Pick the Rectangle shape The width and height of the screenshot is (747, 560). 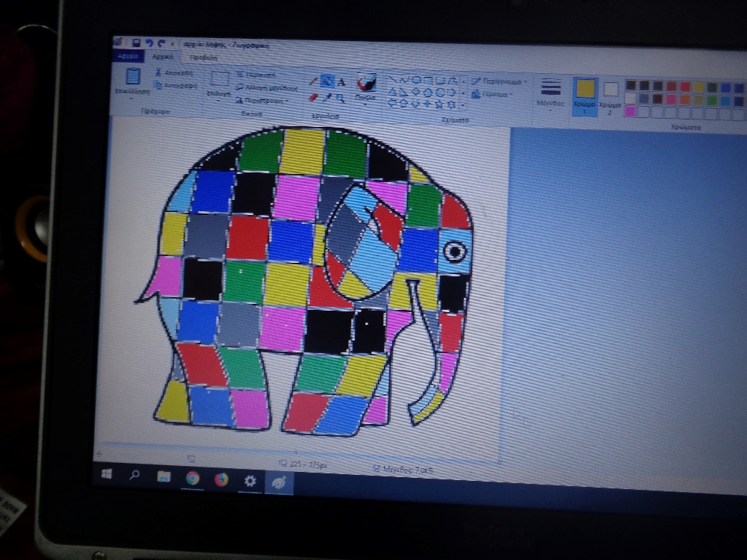point(428,80)
